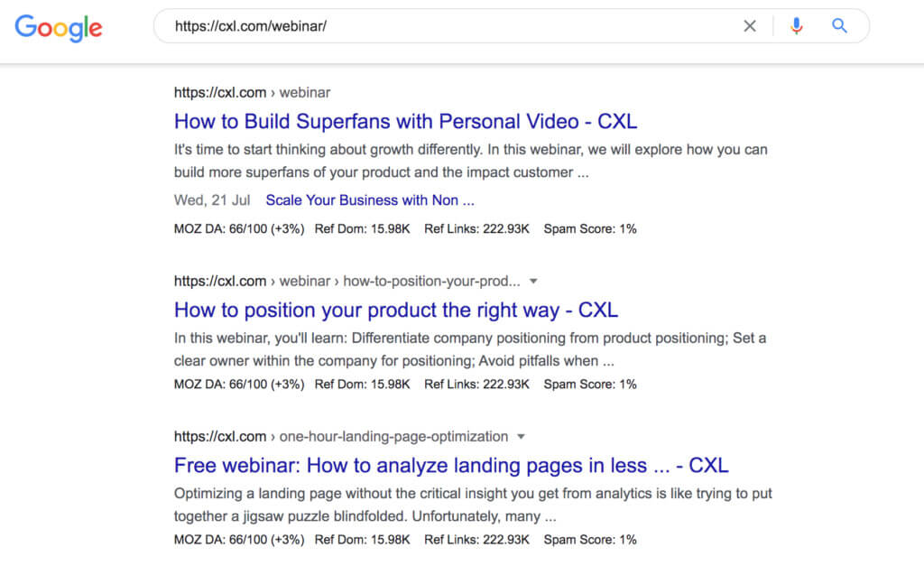This screenshot has width=924, height=575.
Task: Expand the arrow beside one-hour-landing-page-optimization breadcrumb
Action: [x=520, y=436]
